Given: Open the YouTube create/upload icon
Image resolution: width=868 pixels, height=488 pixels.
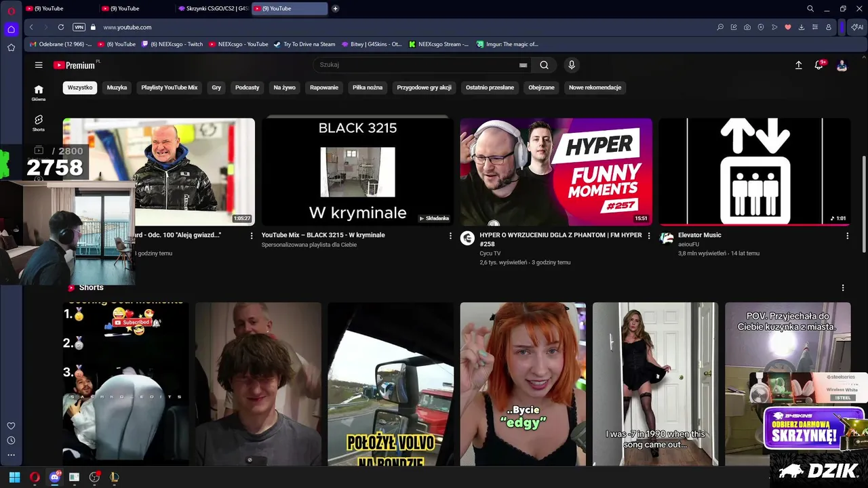Looking at the screenshot, I should pyautogui.click(x=799, y=65).
